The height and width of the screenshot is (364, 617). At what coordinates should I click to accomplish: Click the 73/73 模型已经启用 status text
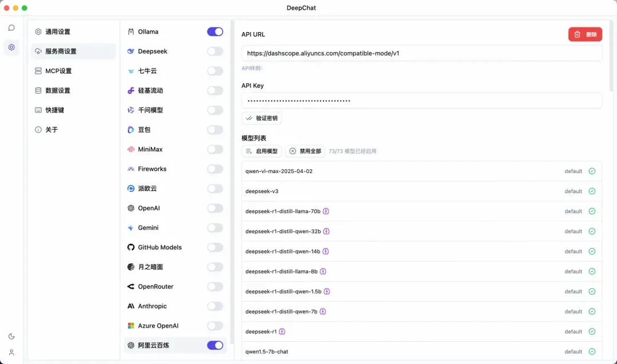click(x=352, y=151)
